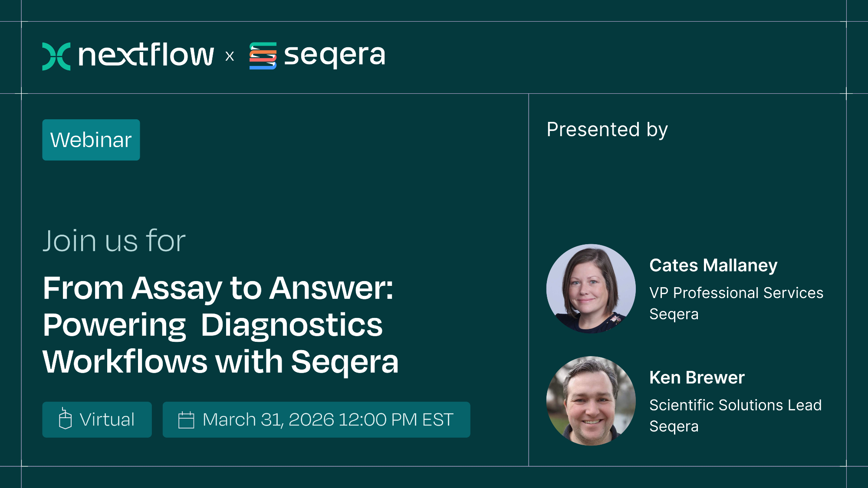Click the Presented by heading

[607, 129]
